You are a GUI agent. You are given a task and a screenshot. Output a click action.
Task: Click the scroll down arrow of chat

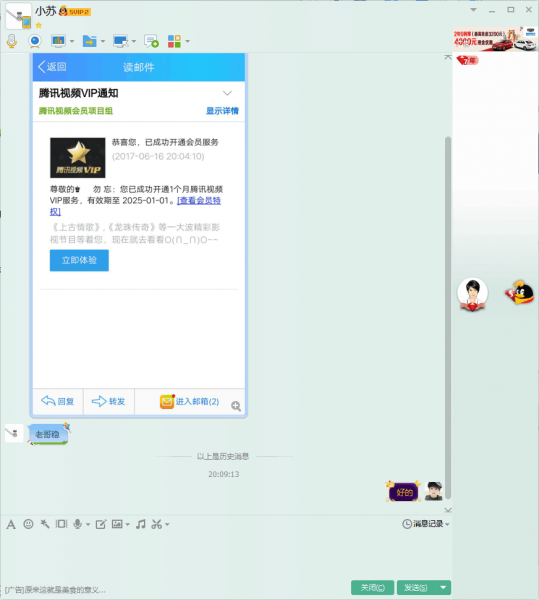[448, 510]
